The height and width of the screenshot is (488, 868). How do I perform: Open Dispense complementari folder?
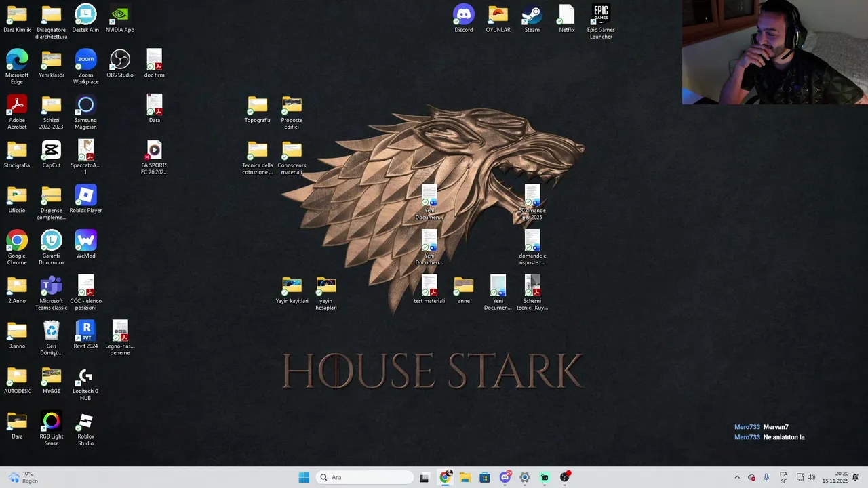tap(52, 203)
